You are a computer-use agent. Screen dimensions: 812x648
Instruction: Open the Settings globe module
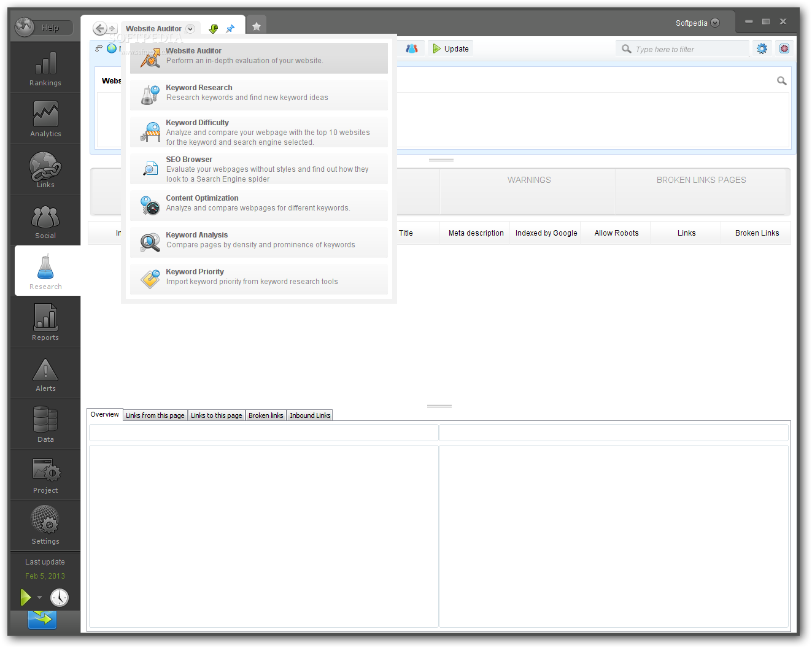(45, 526)
